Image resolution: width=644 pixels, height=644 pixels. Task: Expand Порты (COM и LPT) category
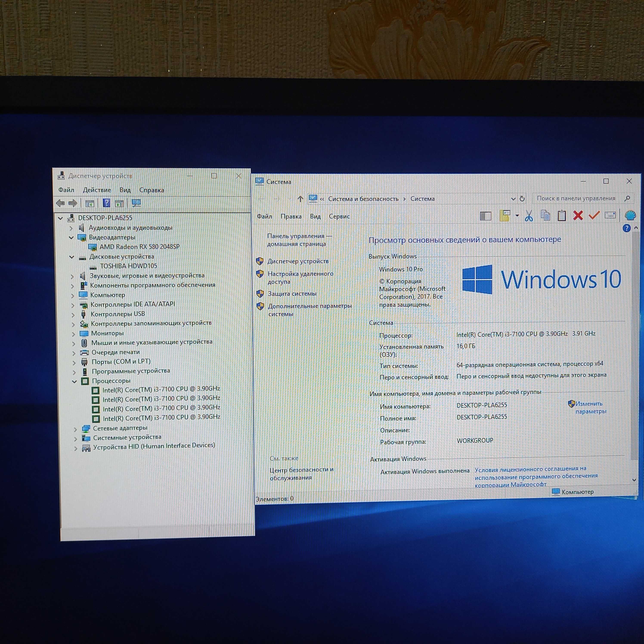coord(74,362)
